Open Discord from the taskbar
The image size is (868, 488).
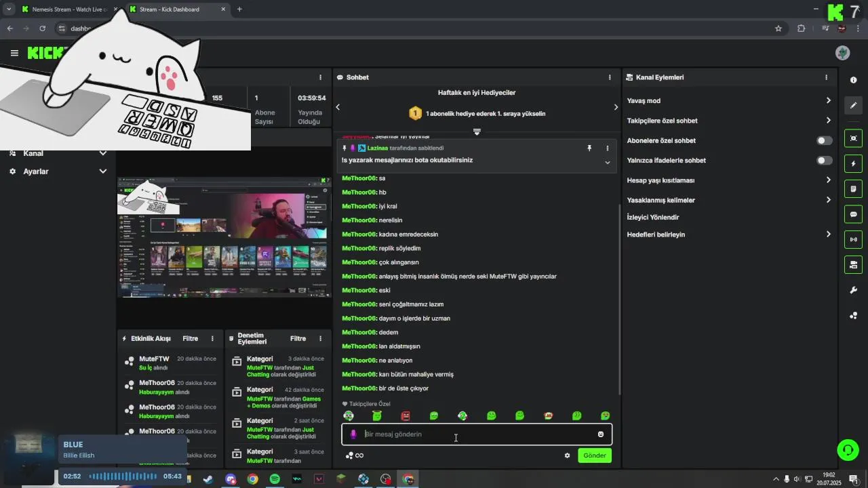231,479
